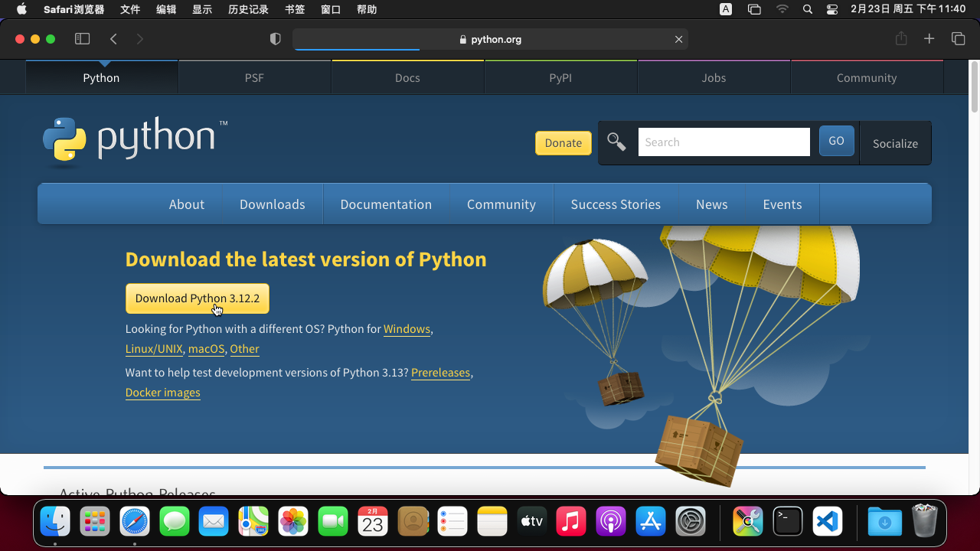Viewport: 980px width, 551px height.
Task: Open the Downloads folder in the Dock
Action: (885, 522)
